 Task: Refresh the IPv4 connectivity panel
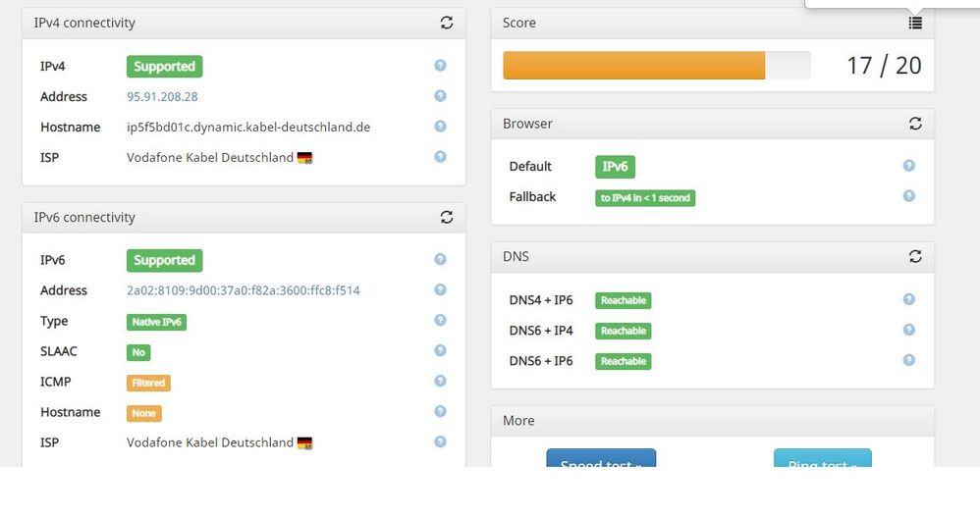click(x=447, y=23)
